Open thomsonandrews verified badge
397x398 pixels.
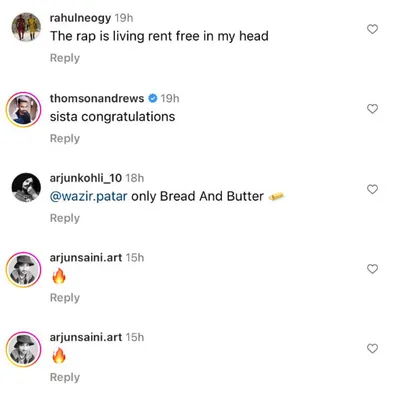152,98
